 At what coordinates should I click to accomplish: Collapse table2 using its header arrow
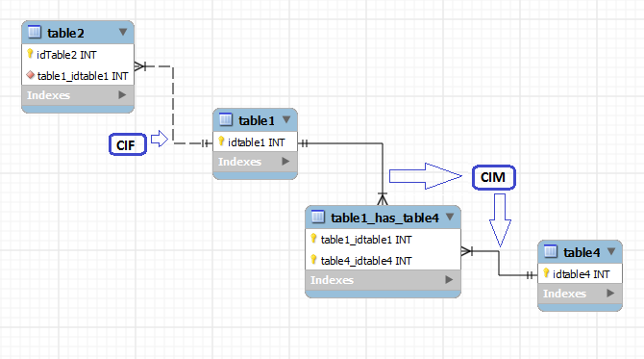click(123, 32)
